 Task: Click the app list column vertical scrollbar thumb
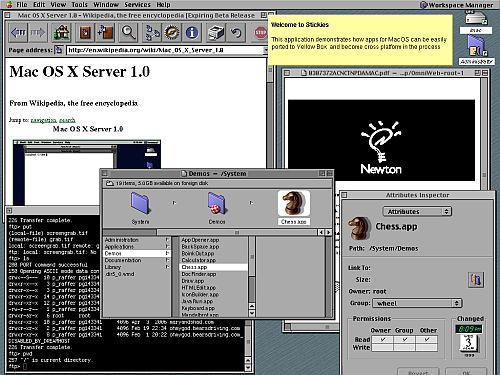(252, 257)
